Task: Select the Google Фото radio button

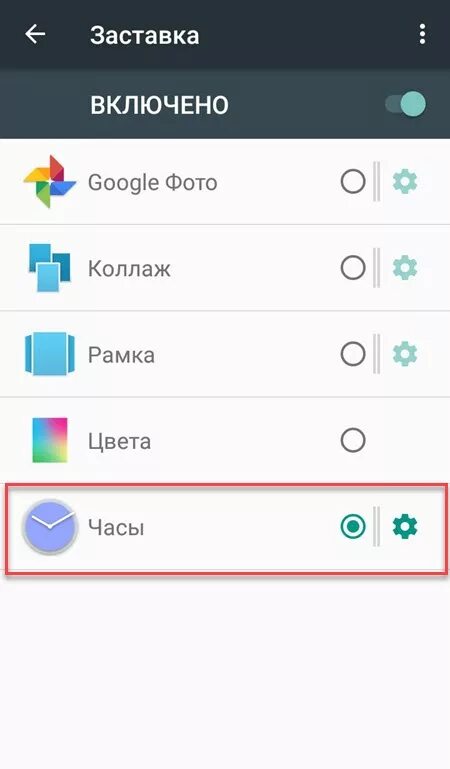Action: click(353, 182)
